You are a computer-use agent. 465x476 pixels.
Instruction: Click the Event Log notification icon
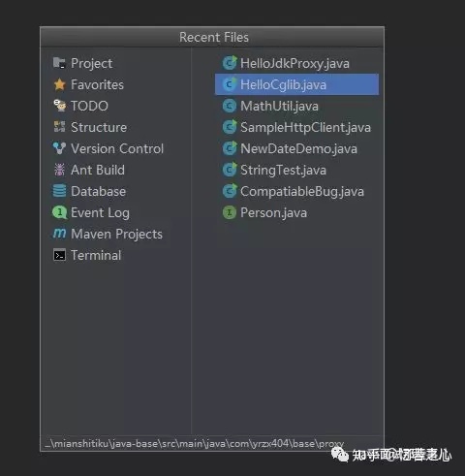tap(59, 212)
